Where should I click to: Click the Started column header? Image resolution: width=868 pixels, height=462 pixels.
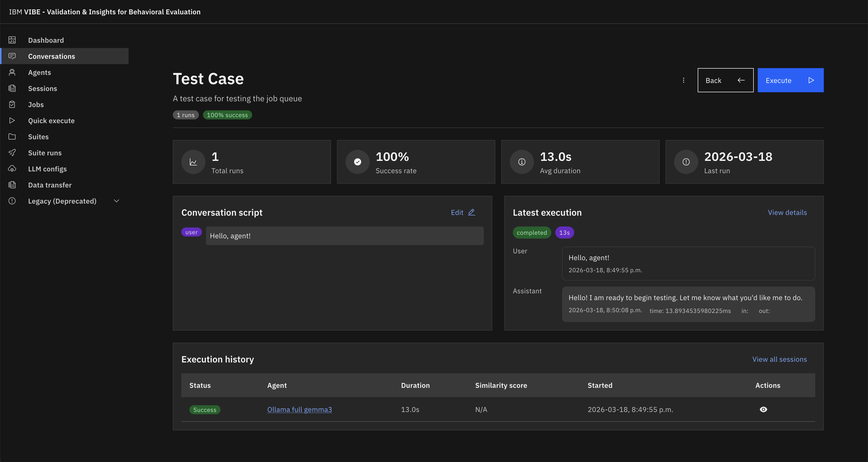(600, 385)
